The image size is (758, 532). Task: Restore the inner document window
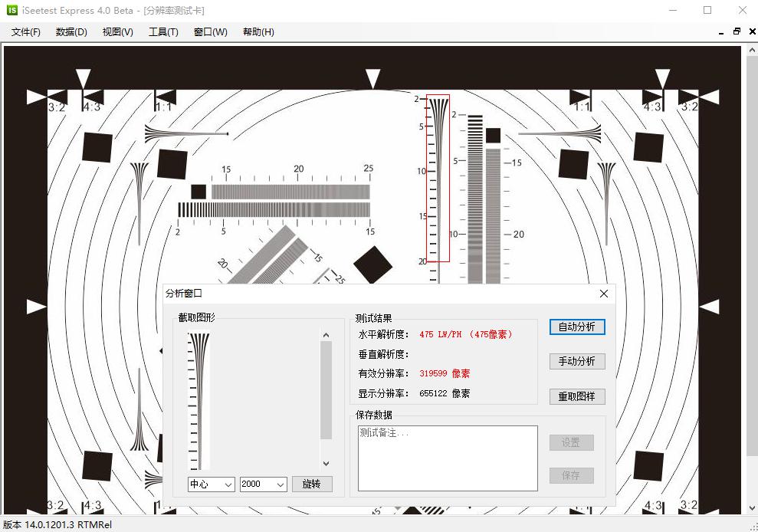tap(737, 32)
